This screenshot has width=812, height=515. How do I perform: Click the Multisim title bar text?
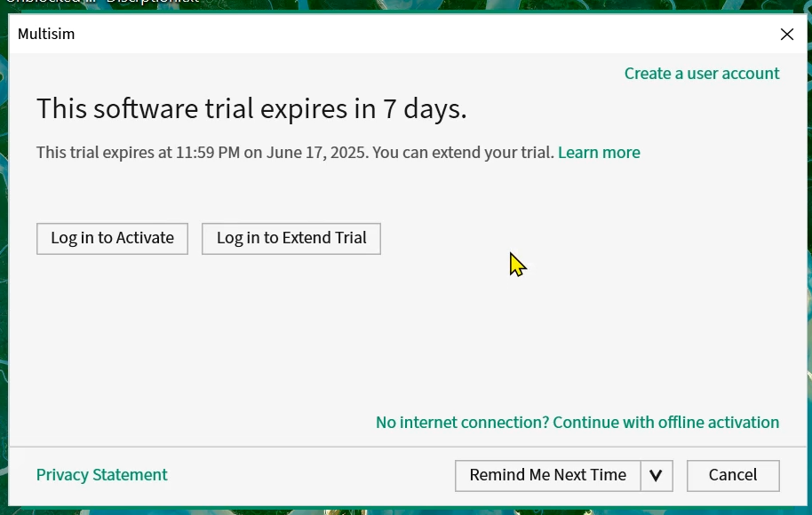point(46,34)
